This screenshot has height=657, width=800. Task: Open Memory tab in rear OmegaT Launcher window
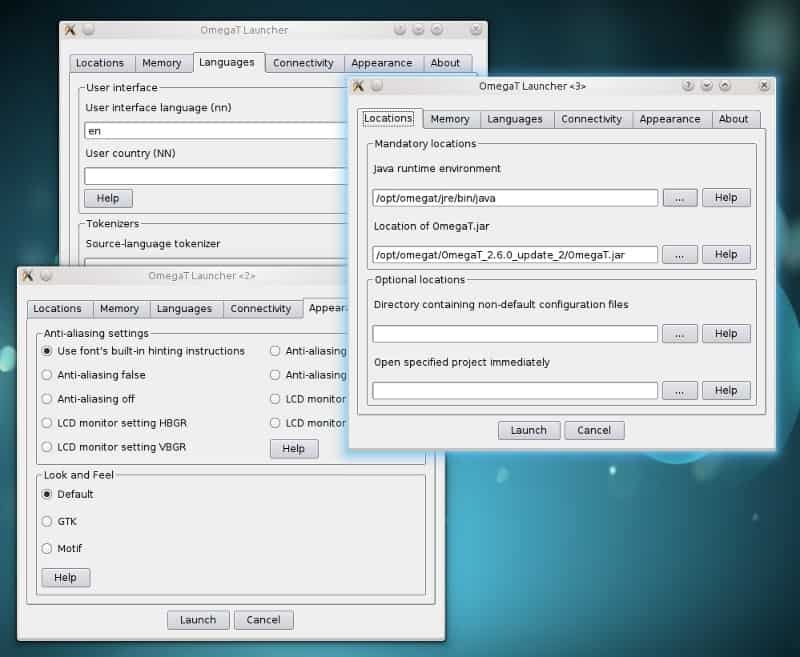click(162, 63)
